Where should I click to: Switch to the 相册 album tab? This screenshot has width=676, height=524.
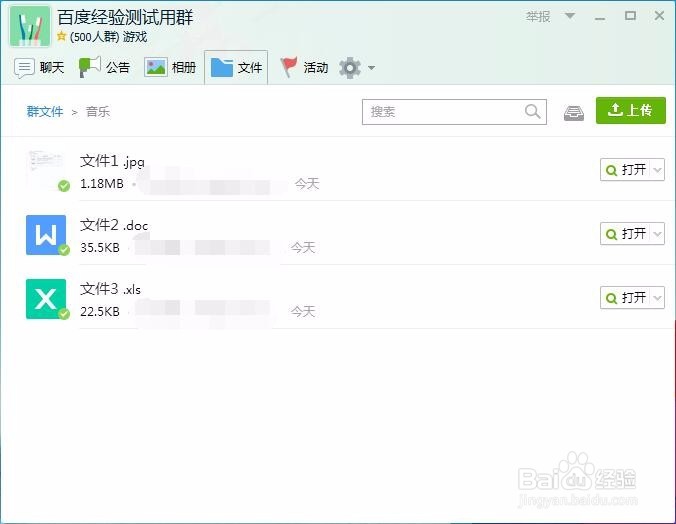[x=170, y=68]
